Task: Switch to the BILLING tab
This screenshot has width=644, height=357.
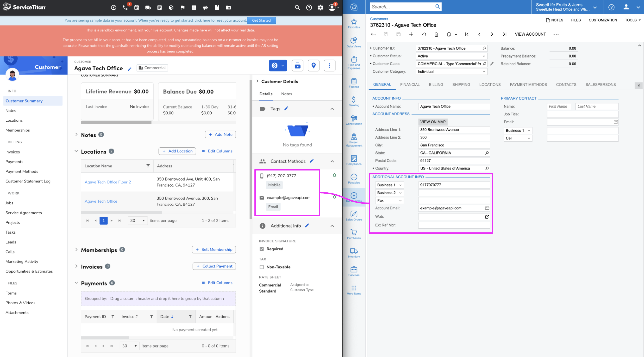Action: pyautogui.click(x=436, y=85)
